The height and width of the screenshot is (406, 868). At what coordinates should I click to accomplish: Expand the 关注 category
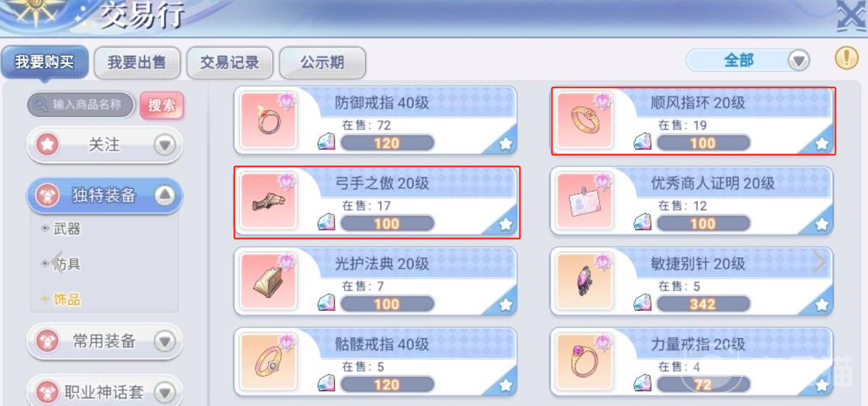(x=105, y=145)
